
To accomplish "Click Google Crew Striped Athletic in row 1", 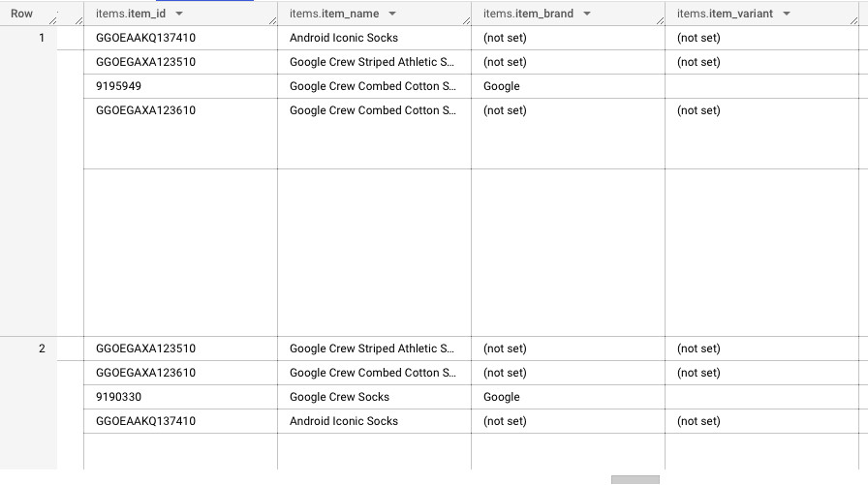I will 374,62.
